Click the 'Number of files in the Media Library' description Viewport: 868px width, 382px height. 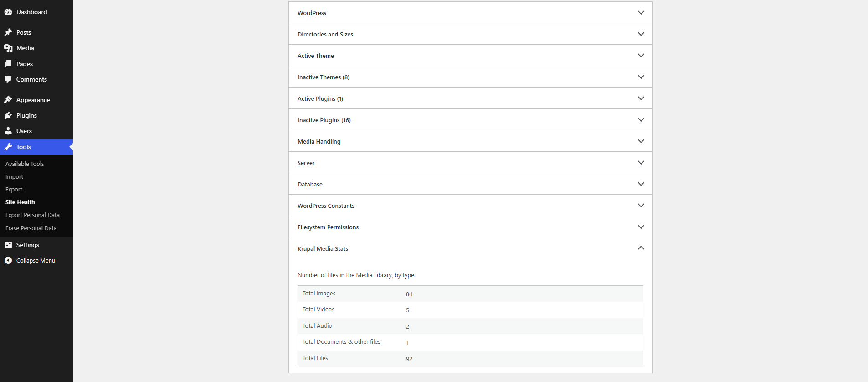[356, 275]
